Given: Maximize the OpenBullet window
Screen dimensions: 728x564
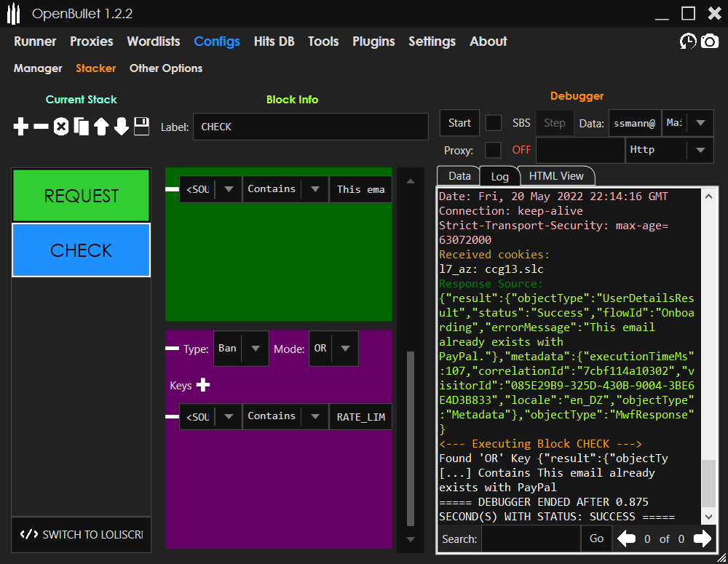Looking at the screenshot, I should pyautogui.click(x=688, y=13).
